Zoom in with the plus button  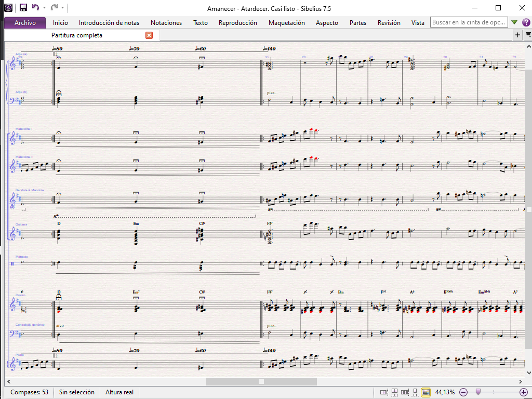coord(524,392)
